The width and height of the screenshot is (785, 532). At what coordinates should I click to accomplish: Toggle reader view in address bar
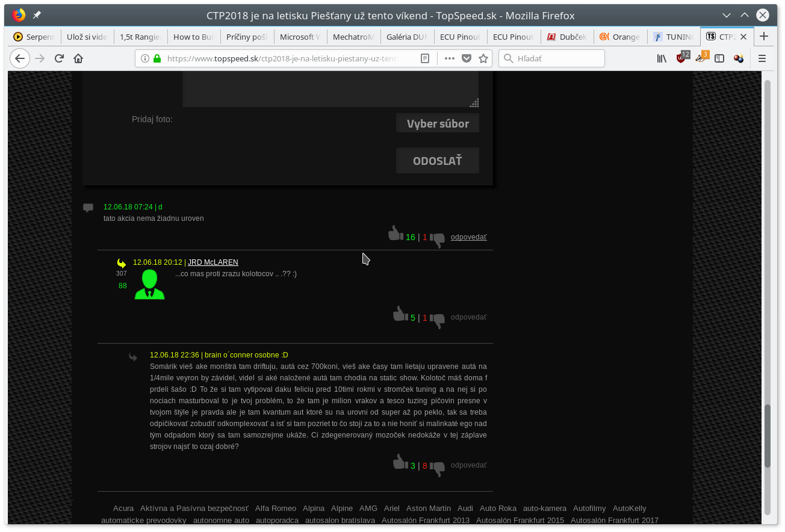pos(425,58)
